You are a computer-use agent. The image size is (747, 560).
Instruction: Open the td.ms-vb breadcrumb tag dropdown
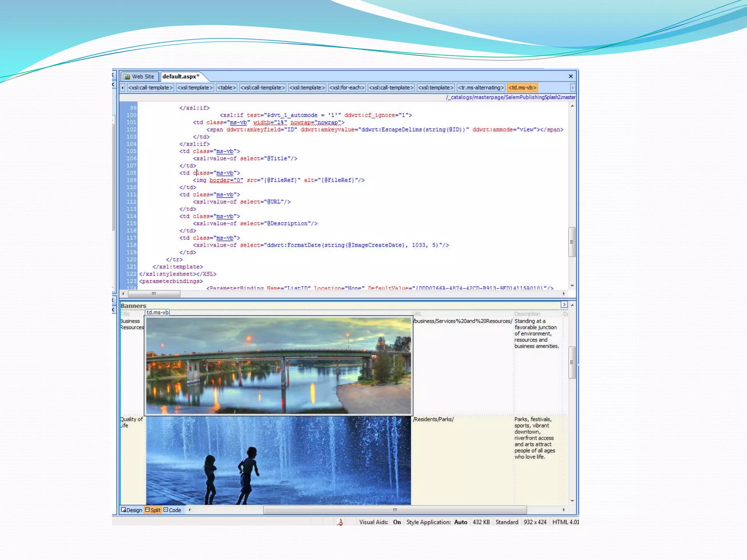pyautogui.click(x=522, y=87)
